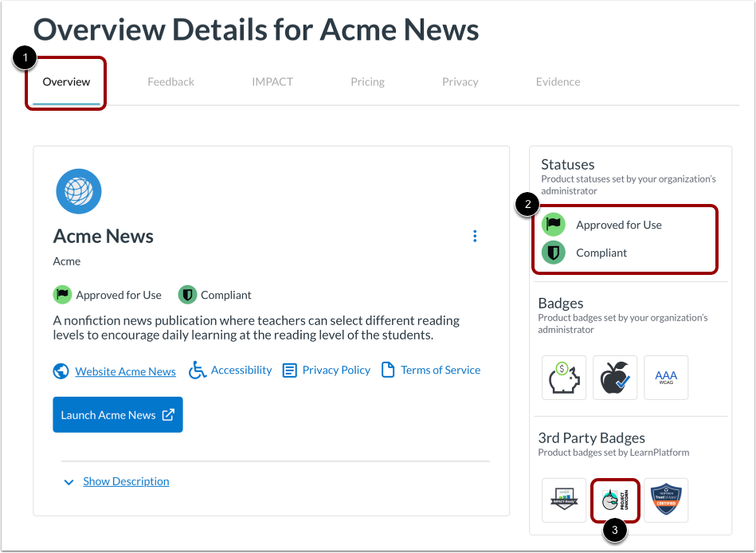Image resolution: width=756 pixels, height=553 pixels.
Task: Open the three-dot options menu for Acme News
Action: tap(475, 236)
